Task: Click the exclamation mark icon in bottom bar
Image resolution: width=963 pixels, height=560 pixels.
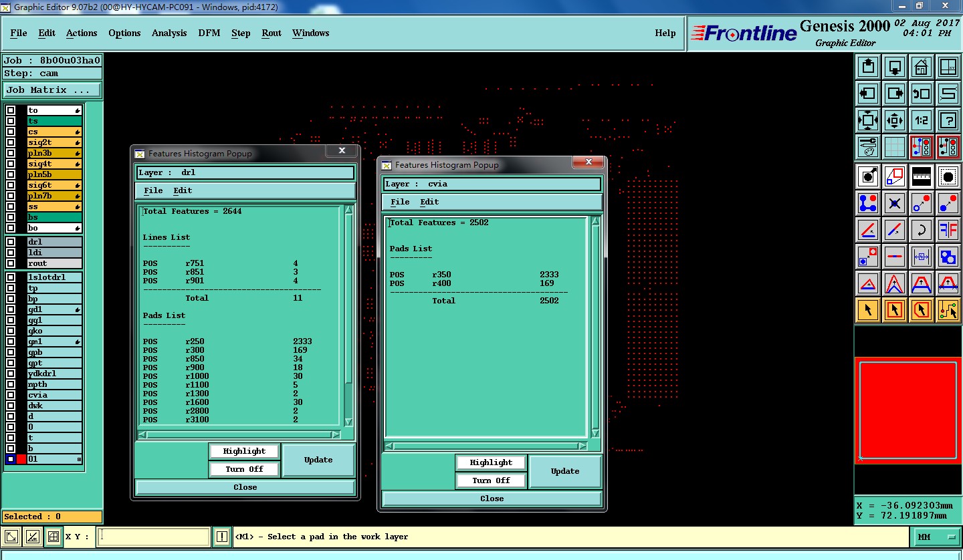Action: [x=222, y=537]
